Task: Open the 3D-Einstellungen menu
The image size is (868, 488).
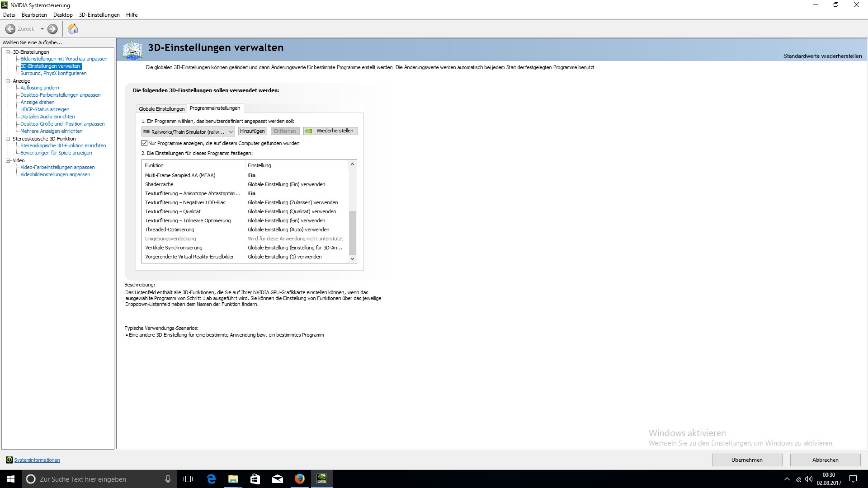Action: click(99, 15)
